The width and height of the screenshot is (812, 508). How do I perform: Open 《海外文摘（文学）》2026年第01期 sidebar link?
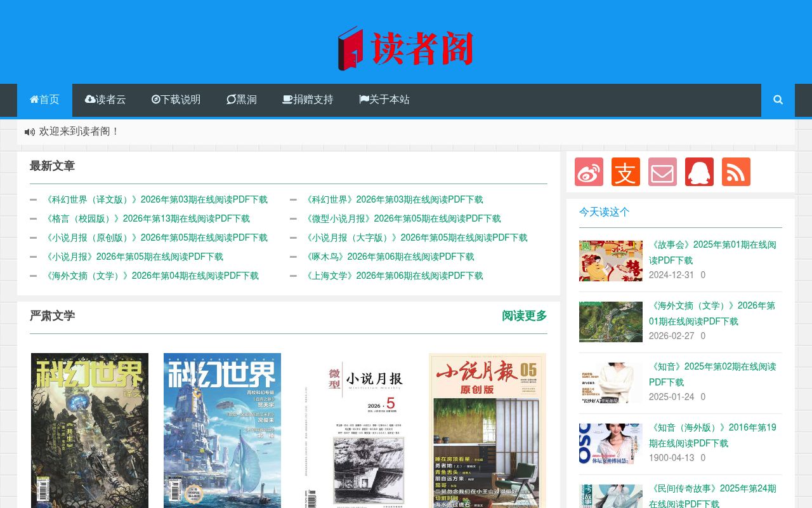tap(712, 314)
